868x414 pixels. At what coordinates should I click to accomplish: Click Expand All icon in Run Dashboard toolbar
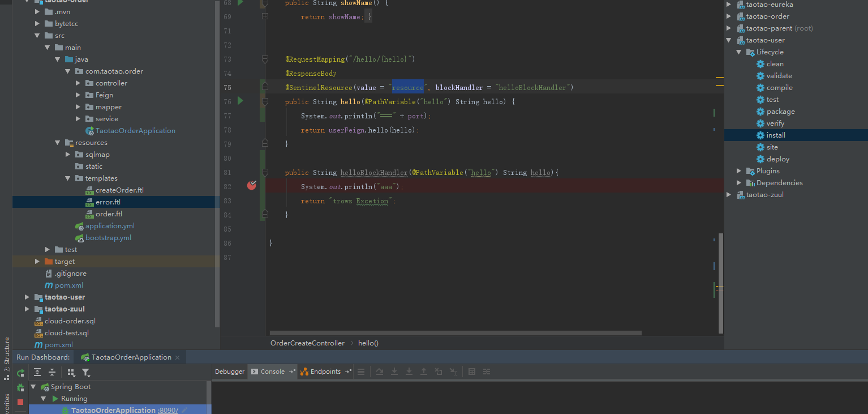point(37,372)
